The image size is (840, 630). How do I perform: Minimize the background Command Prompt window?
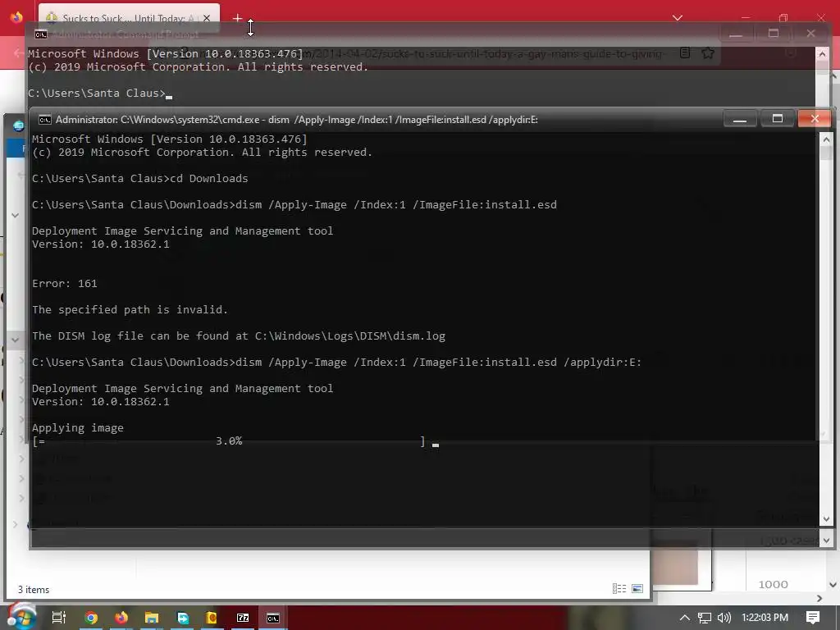pos(736,34)
